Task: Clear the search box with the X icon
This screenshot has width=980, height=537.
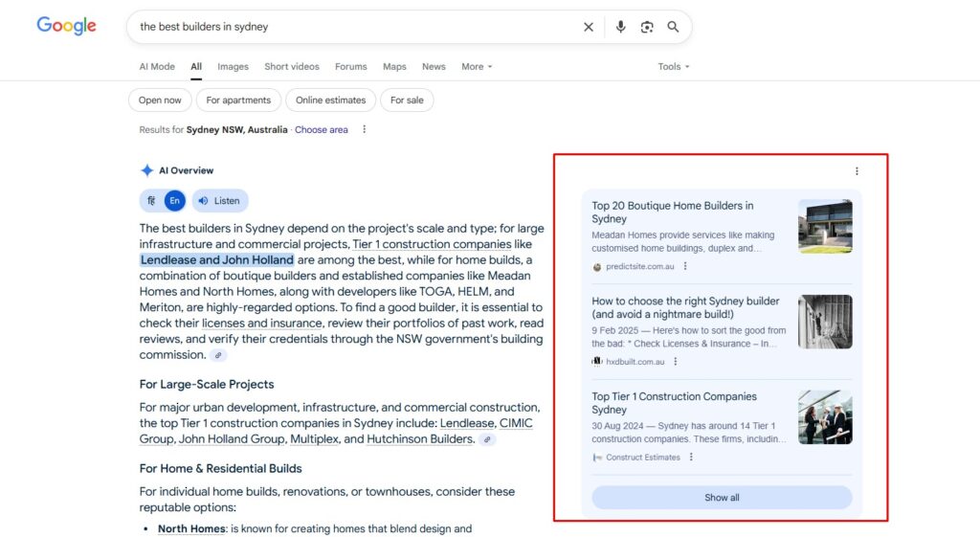Action: (x=589, y=27)
